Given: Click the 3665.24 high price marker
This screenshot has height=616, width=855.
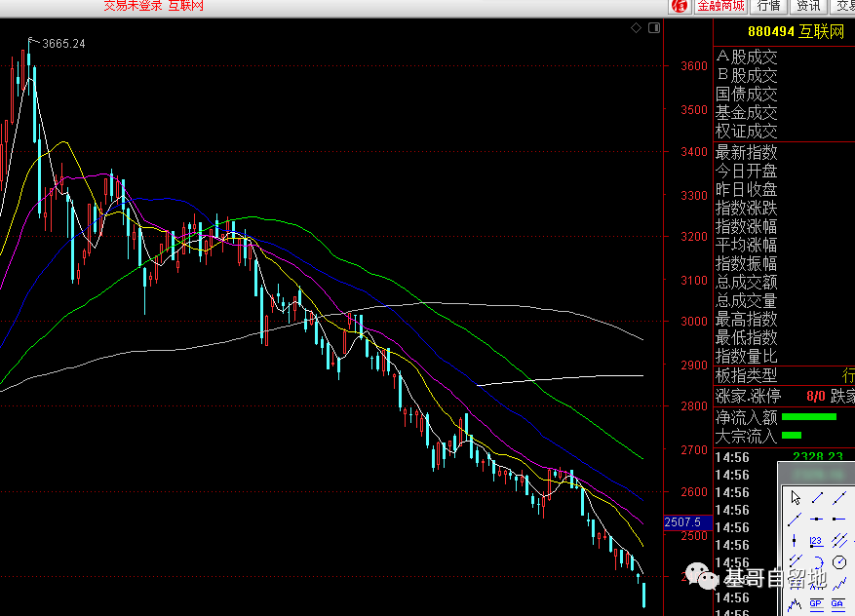Looking at the screenshot, I should [x=63, y=44].
